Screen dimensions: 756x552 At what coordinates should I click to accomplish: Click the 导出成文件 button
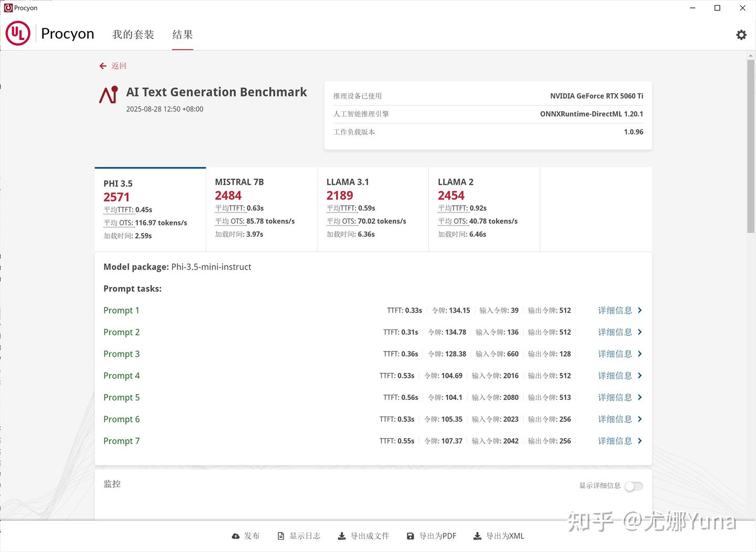tap(363, 536)
